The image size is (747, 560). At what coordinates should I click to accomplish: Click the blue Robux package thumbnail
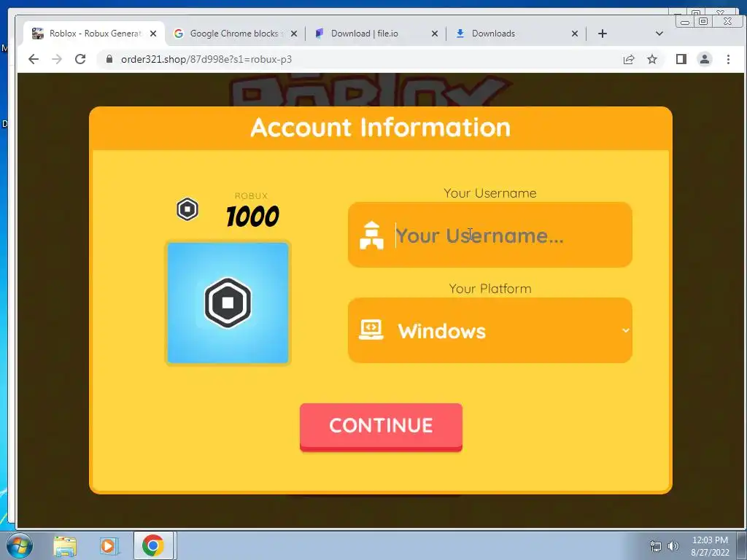228,303
